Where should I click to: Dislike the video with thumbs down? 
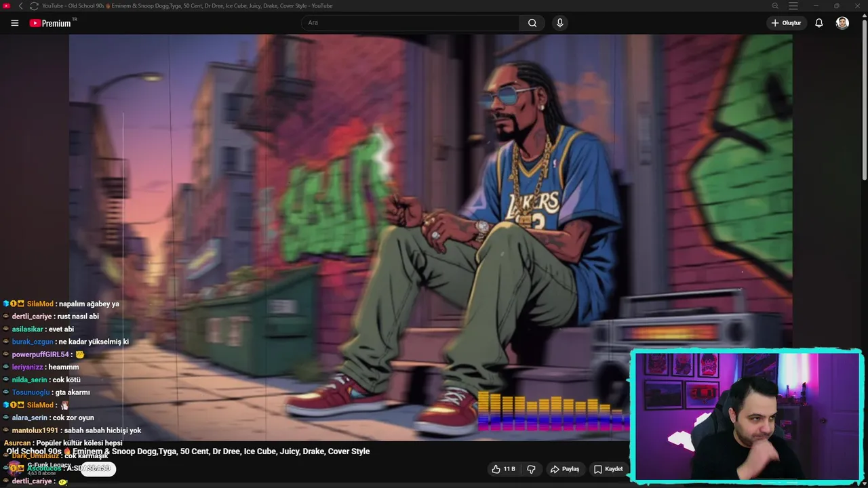(x=531, y=469)
